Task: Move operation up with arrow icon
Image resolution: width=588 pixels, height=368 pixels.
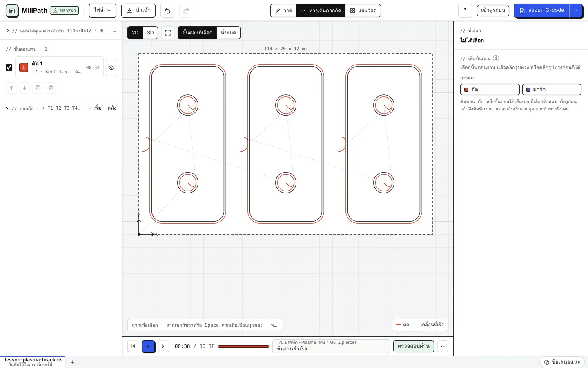Action: tap(11, 88)
